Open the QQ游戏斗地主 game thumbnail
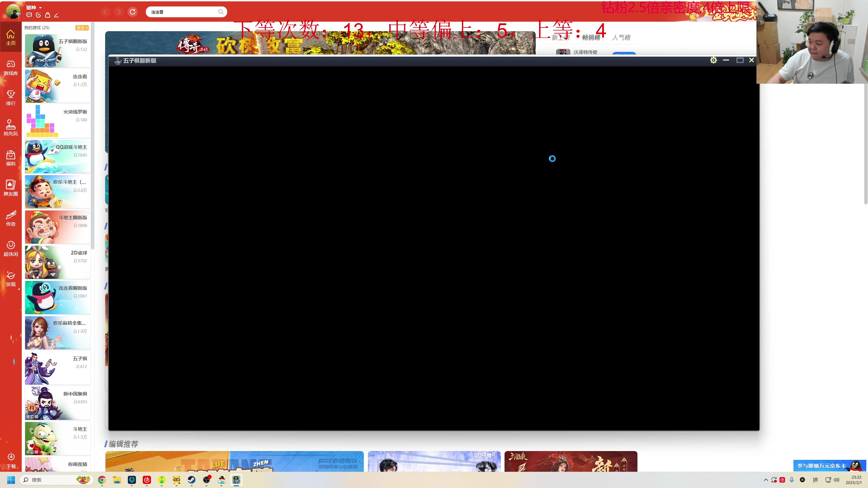868x488 pixels. pos(58,156)
